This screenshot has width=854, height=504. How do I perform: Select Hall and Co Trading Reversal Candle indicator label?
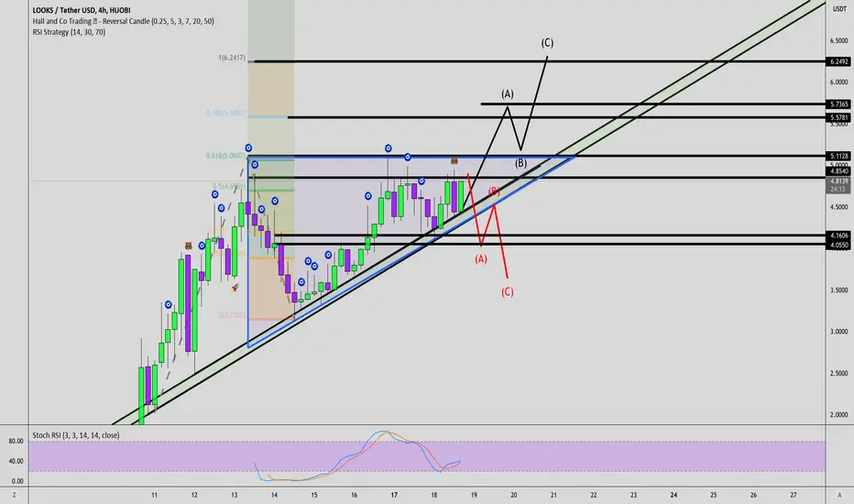(x=123, y=21)
